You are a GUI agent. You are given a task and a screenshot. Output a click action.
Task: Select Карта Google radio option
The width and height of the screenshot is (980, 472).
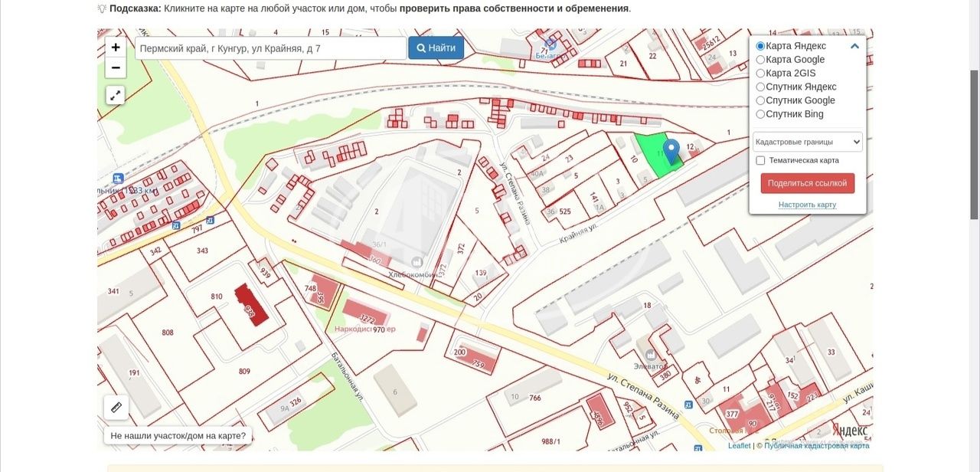coord(760,60)
